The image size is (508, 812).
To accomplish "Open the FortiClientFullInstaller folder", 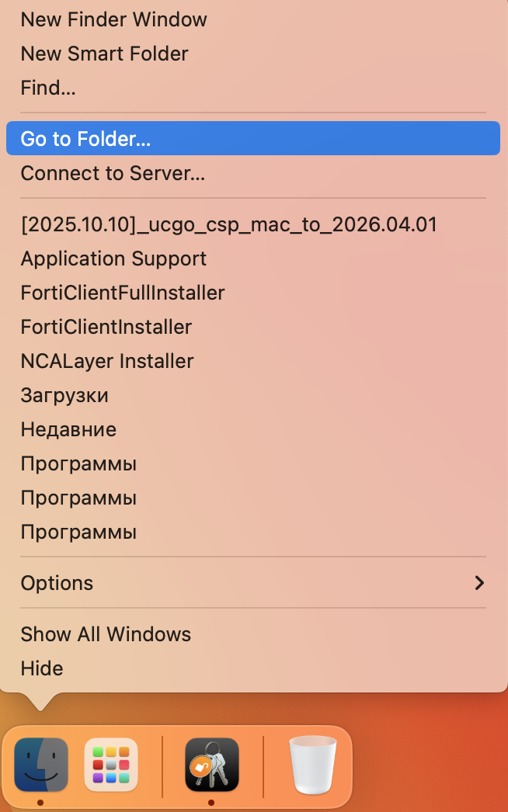I will pyautogui.click(x=122, y=293).
